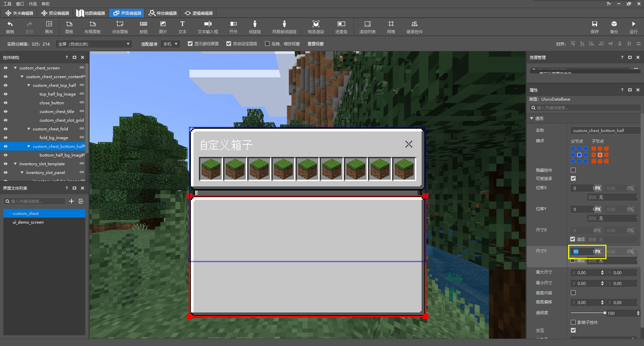Viewport: 644px width, 346px height.
Task: Toggle the 尺寸X 适应 checkbox
Action: 573,239
